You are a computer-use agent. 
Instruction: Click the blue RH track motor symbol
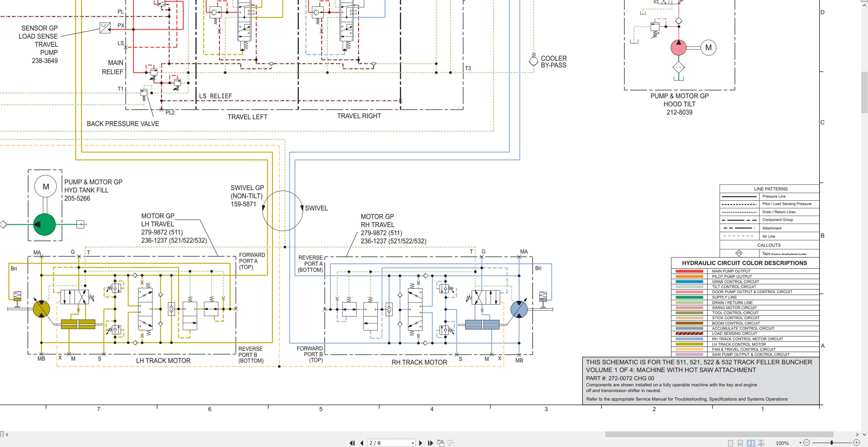(519, 309)
